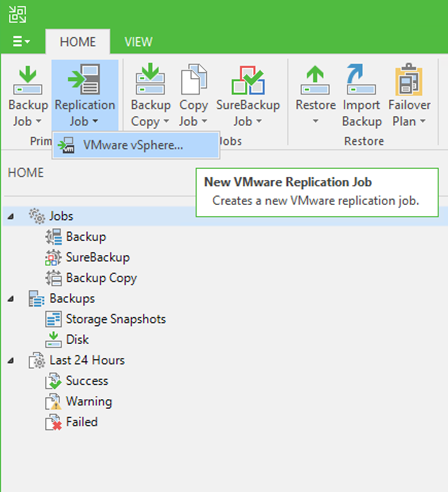Select the Jobs tree item

pos(61,216)
